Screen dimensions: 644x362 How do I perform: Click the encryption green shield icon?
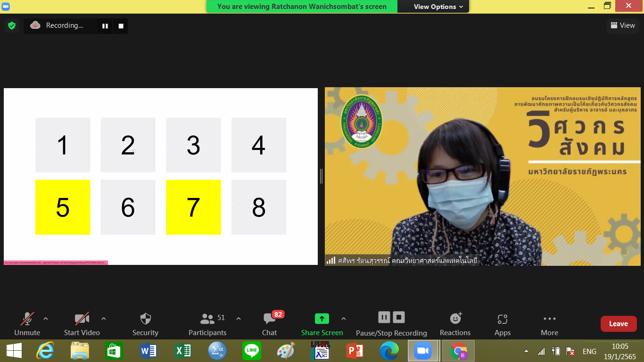coord(12,25)
